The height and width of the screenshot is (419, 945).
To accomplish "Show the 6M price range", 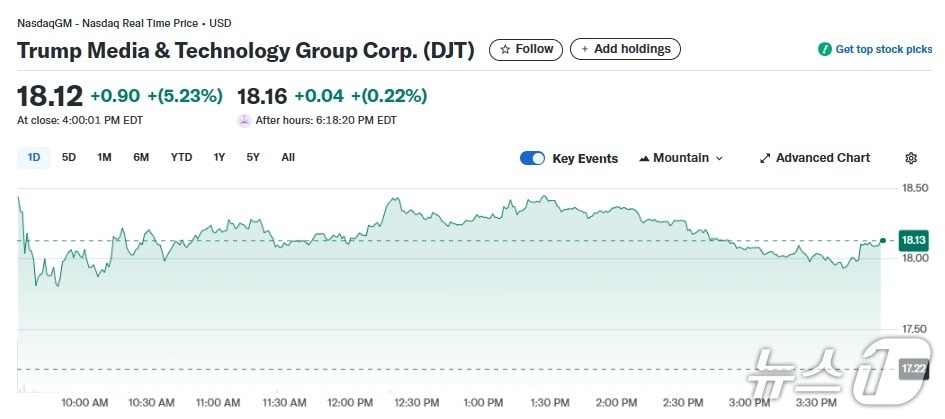I will pos(141,157).
